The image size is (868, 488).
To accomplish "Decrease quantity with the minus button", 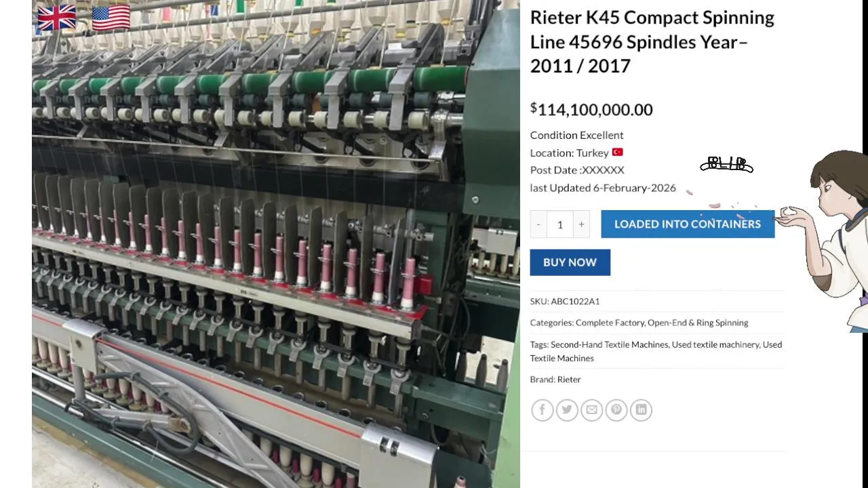I will tap(538, 224).
